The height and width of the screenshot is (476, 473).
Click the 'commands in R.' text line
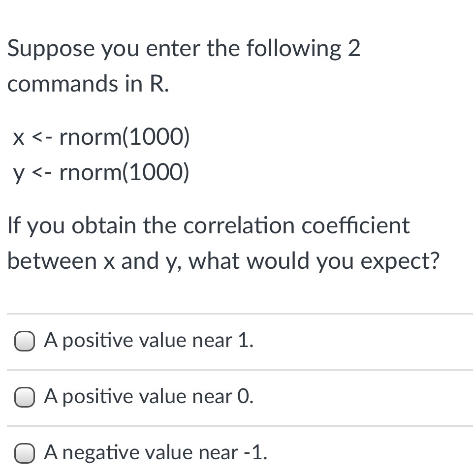[88, 84]
